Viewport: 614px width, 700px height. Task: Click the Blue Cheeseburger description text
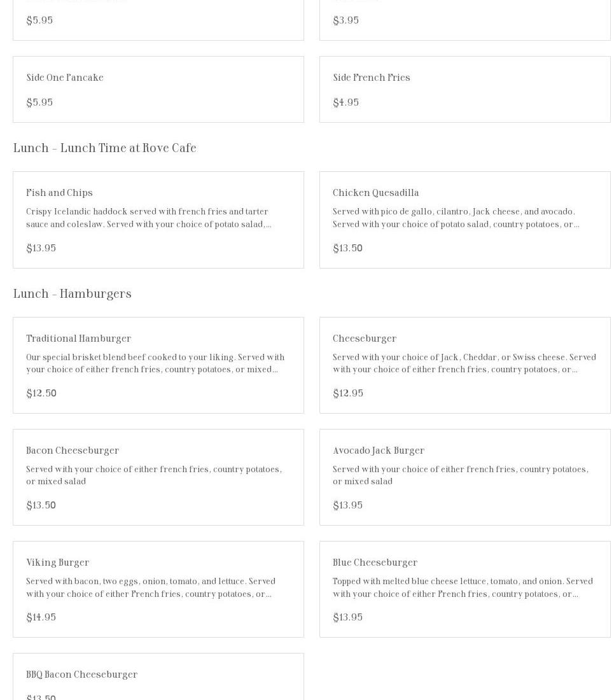click(463, 588)
